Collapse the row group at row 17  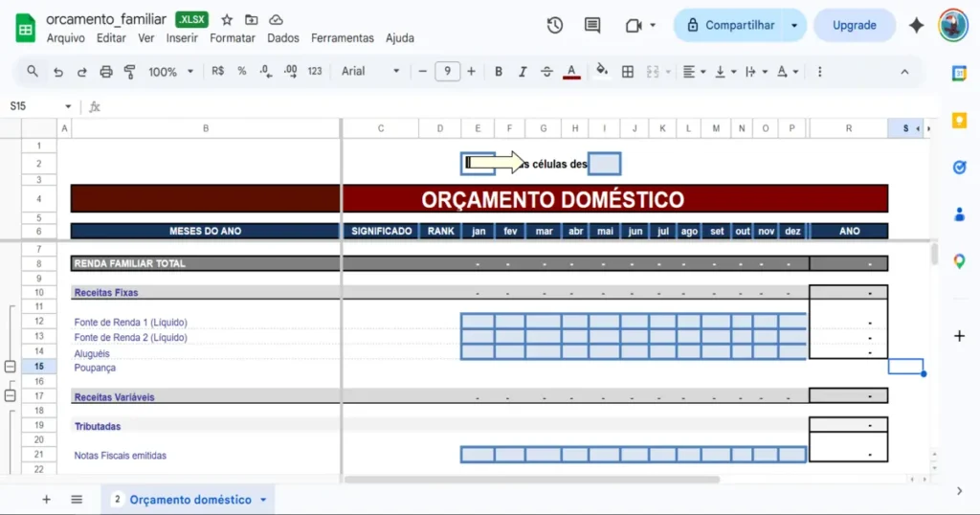10,395
